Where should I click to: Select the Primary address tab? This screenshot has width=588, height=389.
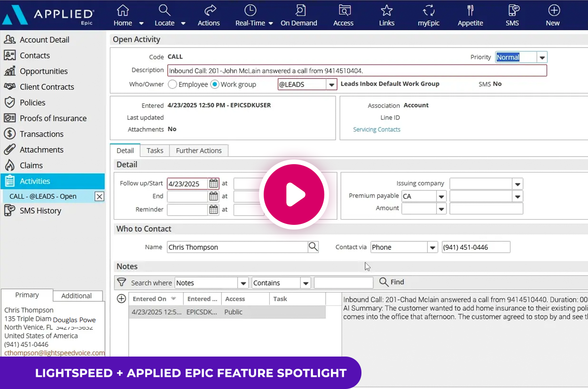coord(27,295)
